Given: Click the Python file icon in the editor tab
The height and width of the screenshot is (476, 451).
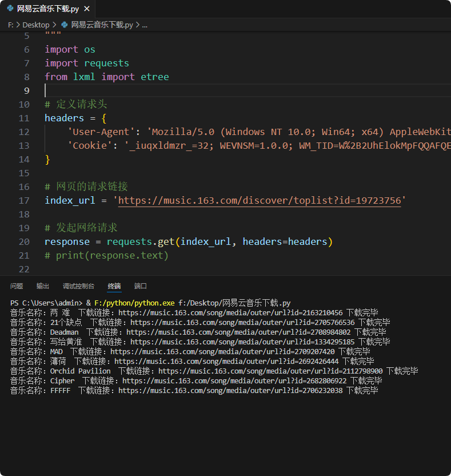Looking at the screenshot, I should [10, 9].
